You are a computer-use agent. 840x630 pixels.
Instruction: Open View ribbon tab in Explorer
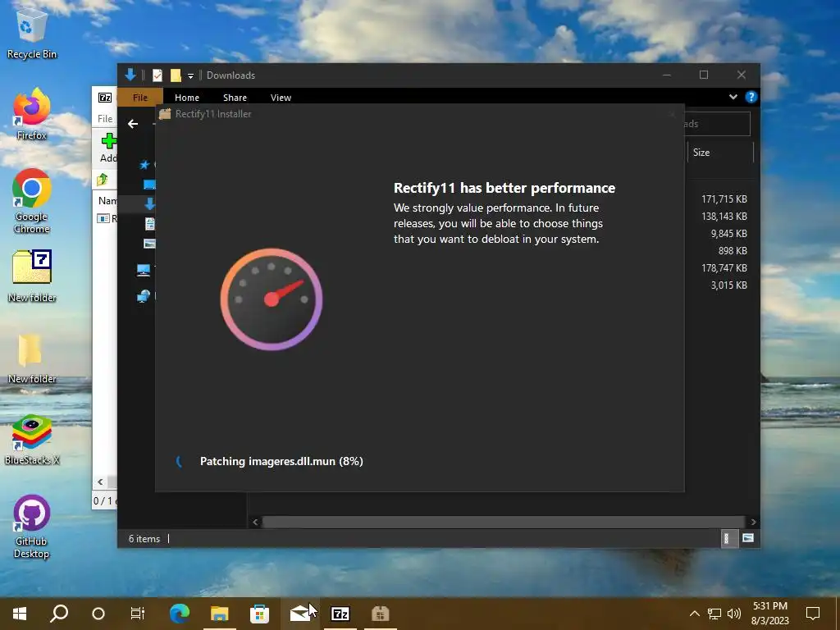pyautogui.click(x=281, y=98)
